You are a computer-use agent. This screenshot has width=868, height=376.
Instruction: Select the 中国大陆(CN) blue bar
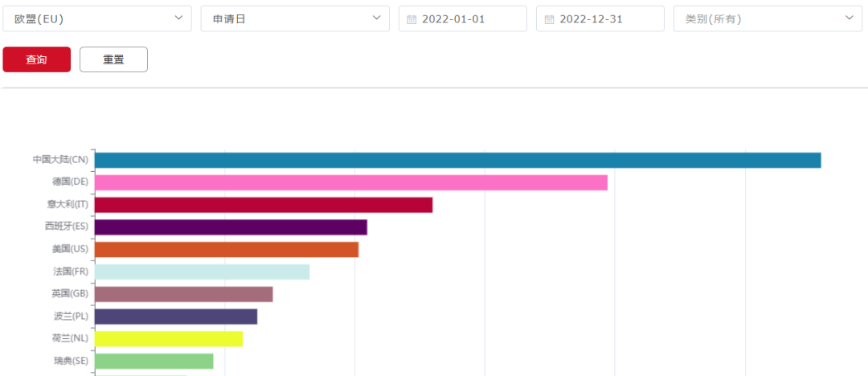pyautogui.click(x=457, y=160)
